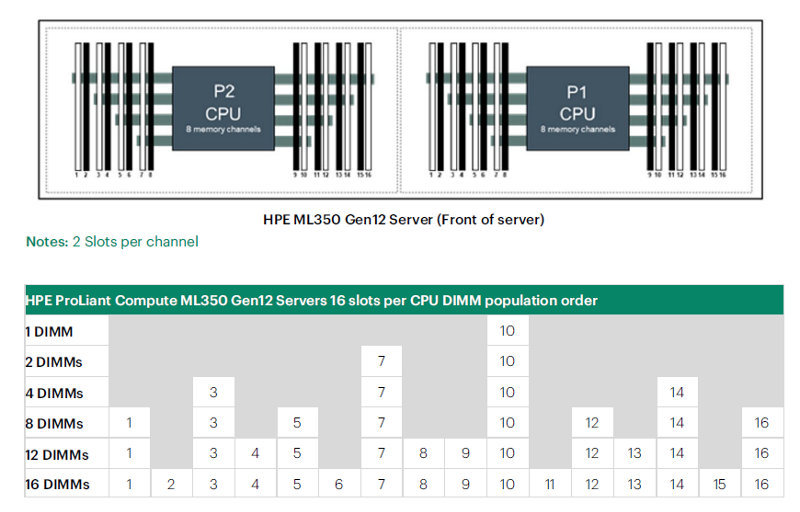Select the "16 DIMMs" row label

(57, 484)
